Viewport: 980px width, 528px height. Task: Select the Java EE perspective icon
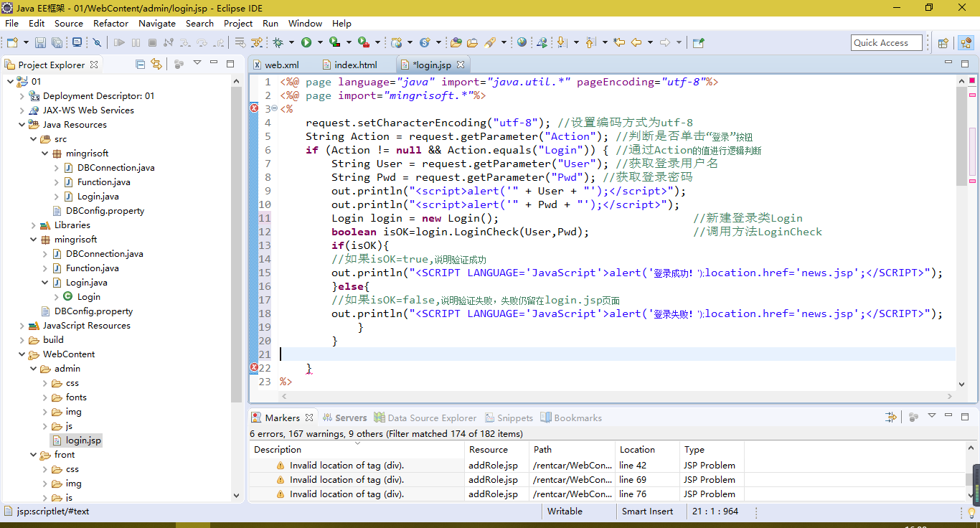coord(966,43)
